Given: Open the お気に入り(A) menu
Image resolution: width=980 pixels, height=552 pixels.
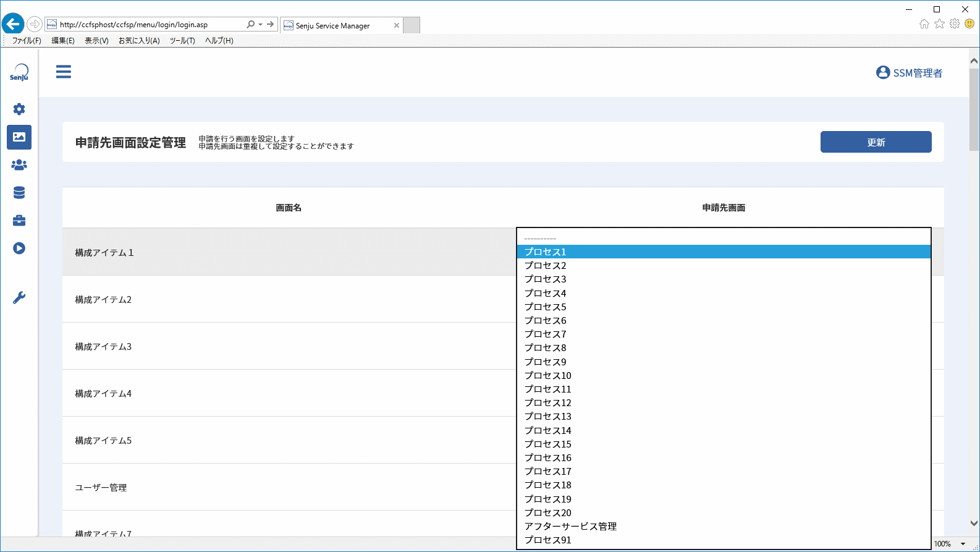Looking at the screenshot, I should 139,41.
